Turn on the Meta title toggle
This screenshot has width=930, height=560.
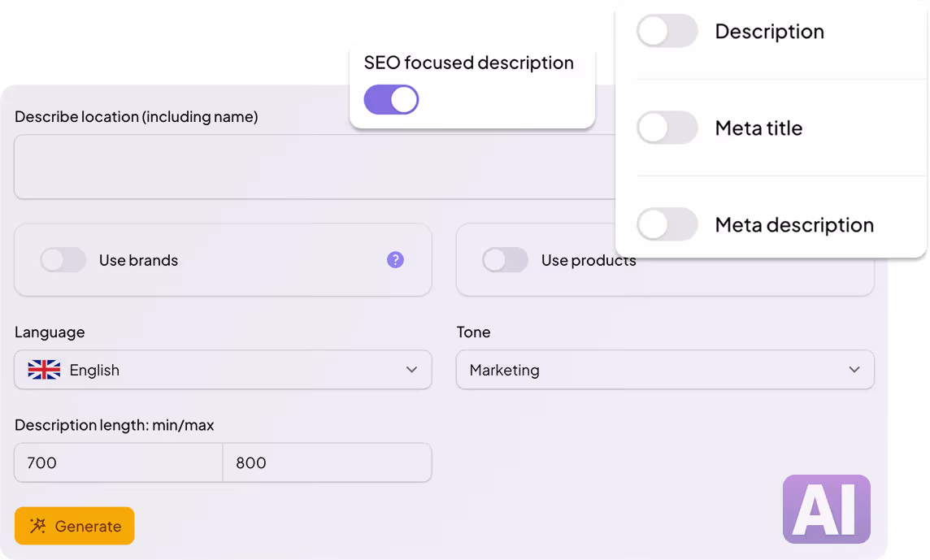click(x=667, y=128)
